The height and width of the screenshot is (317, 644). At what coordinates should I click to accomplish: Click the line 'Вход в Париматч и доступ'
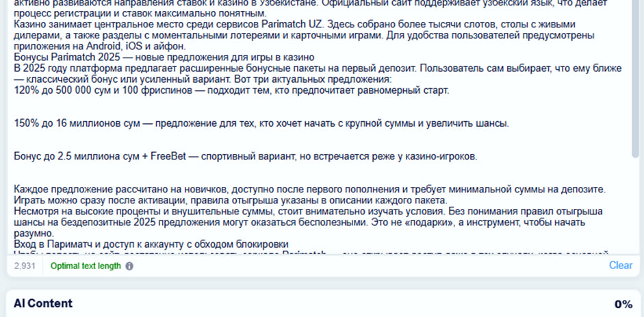(x=151, y=244)
